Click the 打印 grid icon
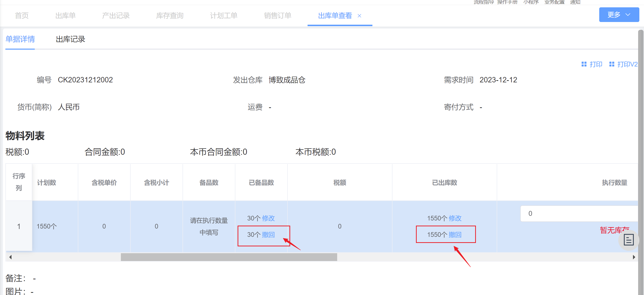Viewport: 644px width, 295px height. [584, 64]
